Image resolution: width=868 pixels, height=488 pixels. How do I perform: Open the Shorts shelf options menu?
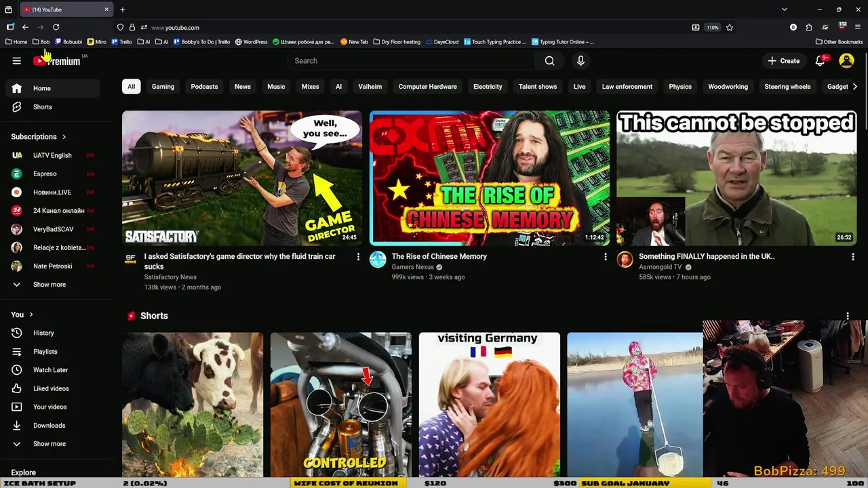point(847,316)
